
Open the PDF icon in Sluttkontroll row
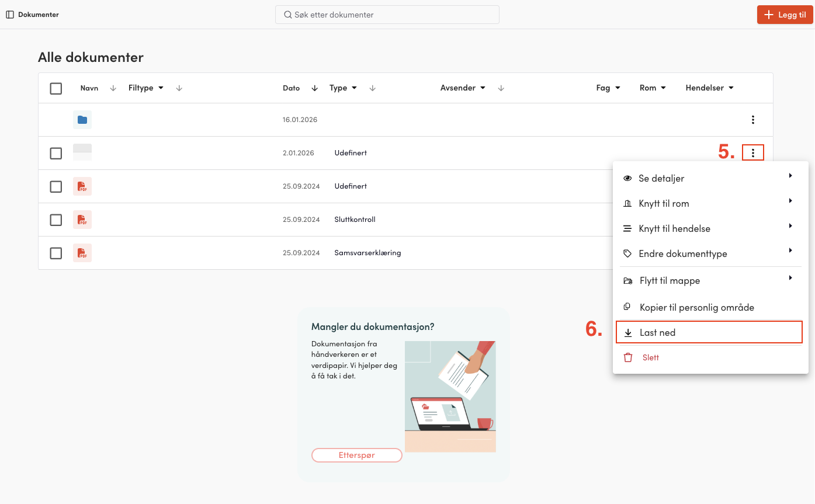tap(82, 220)
